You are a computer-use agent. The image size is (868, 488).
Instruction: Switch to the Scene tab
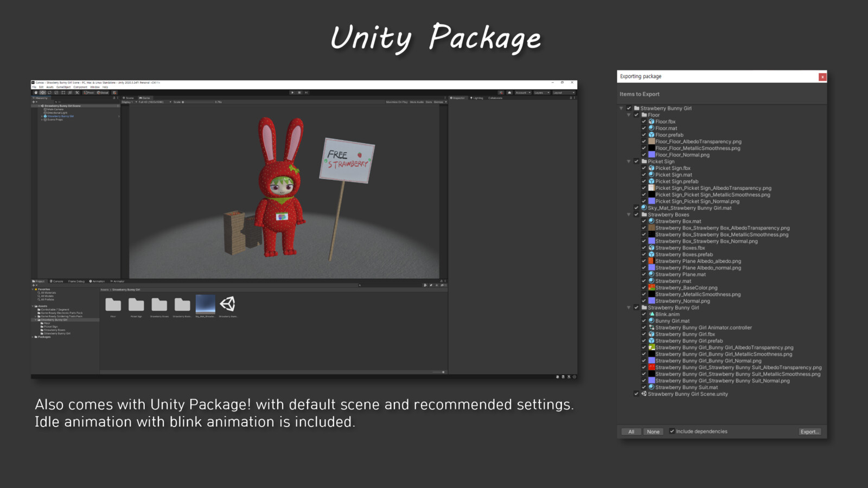tap(128, 98)
